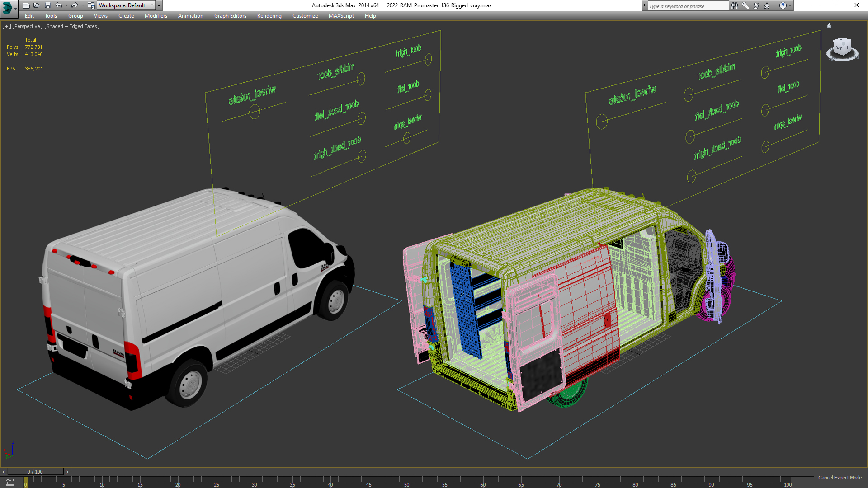Step to previous frame on time slider
Image resolution: width=868 pixels, height=488 pixels.
[4, 472]
